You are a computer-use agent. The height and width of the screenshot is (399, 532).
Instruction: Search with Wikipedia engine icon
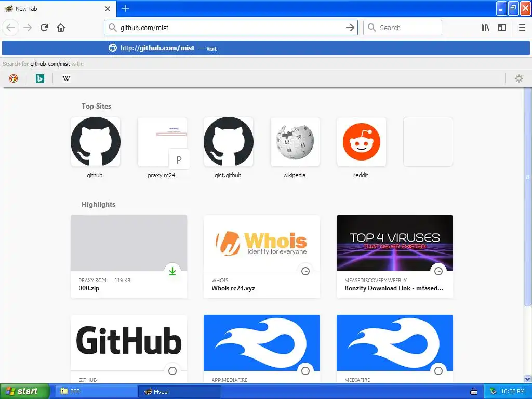(66, 78)
